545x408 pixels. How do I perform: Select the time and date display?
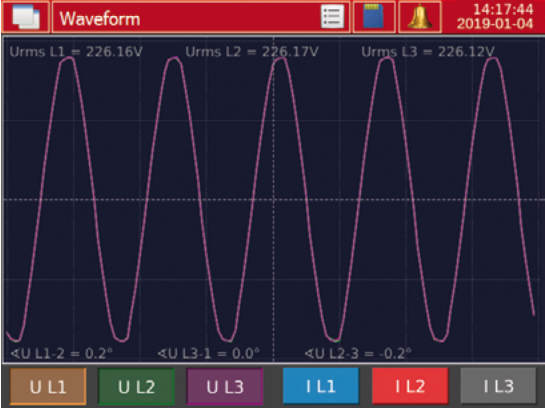[x=495, y=17]
